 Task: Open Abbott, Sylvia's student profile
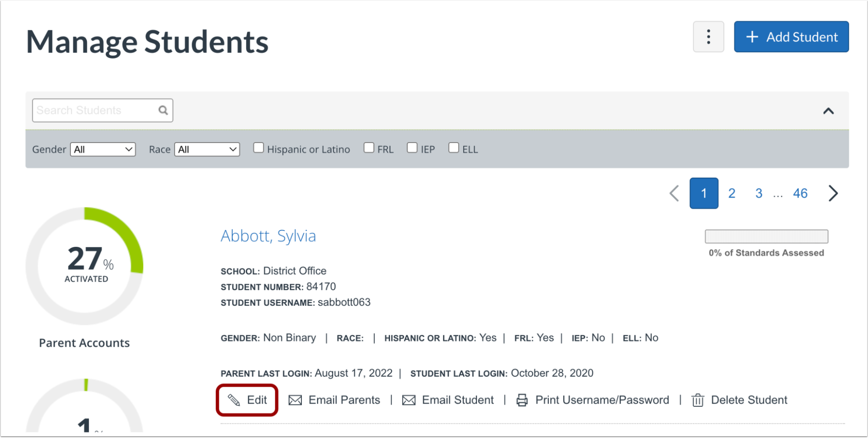tap(268, 236)
